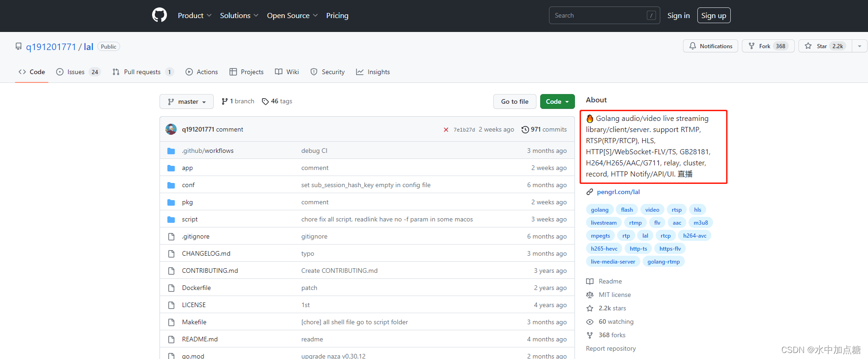
Task: Open the q191201771 owner link in title
Action: click(51, 47)
